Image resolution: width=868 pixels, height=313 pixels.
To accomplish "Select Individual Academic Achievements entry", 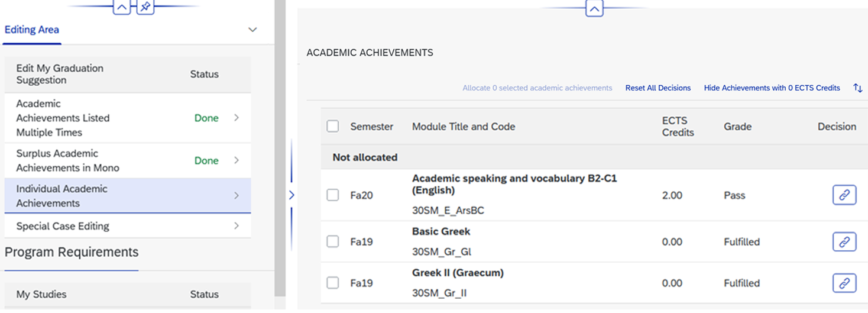I will coord(61,196).
